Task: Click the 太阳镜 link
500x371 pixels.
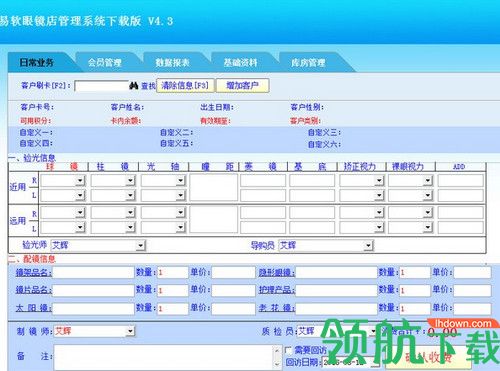Action: click(x=33, y=308)
